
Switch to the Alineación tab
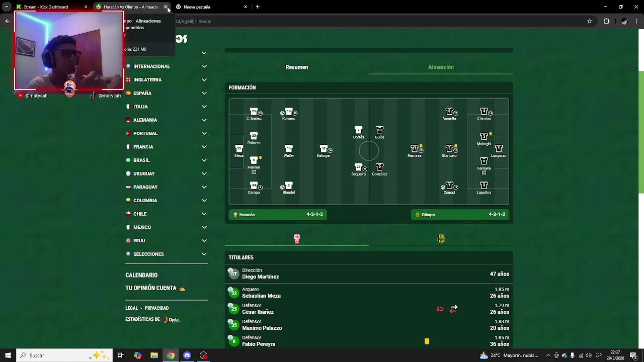(441, 67)
